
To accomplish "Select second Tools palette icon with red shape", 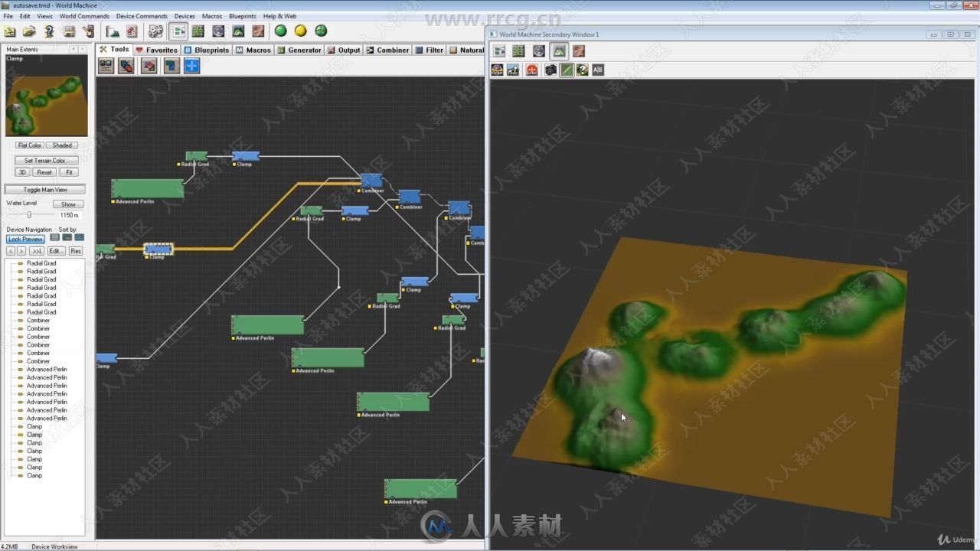I will click(x=126, y=67).
